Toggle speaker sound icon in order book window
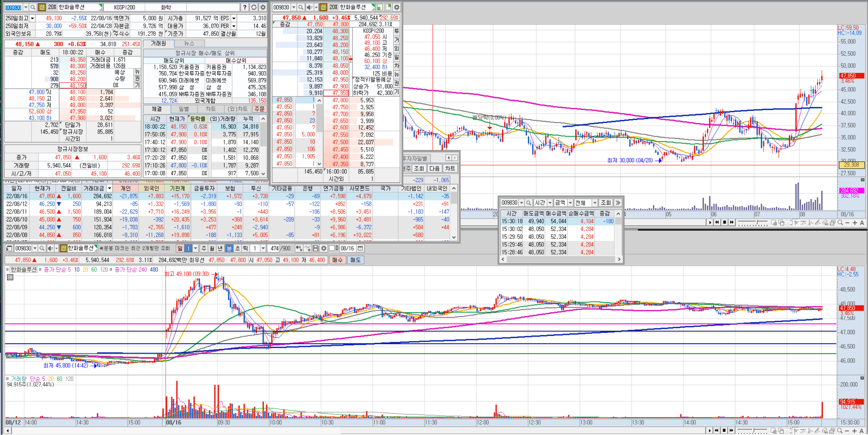Viewport: 868px width, 435px height. [x=310, y=7]
